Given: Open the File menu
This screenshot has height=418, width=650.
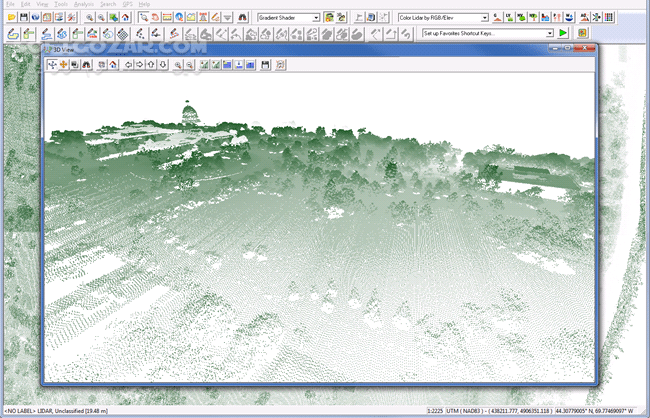Looking at the screenshot, I should (10, 4).
